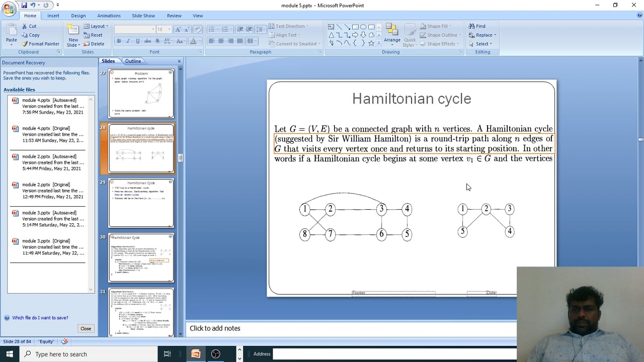Pick the right arrow block shape
The height and width of the screenshot is (362, 644).
(x=355, y=35)
